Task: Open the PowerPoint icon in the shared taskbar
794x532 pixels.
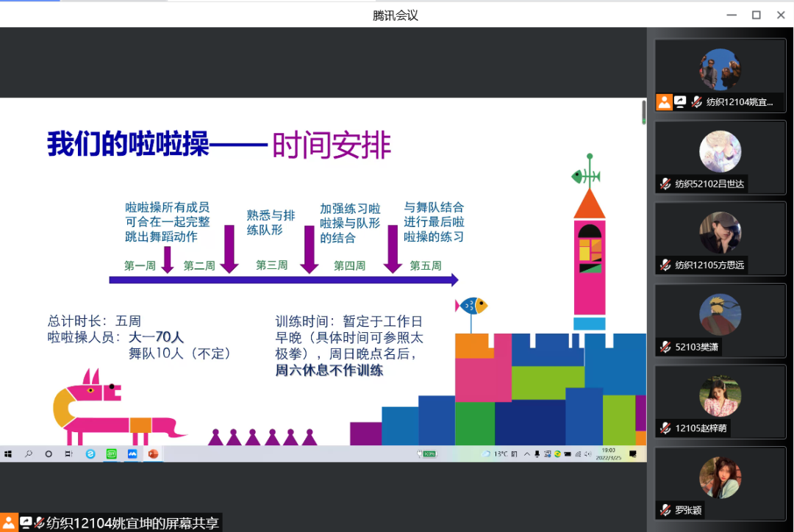Action: pos(154,454)
